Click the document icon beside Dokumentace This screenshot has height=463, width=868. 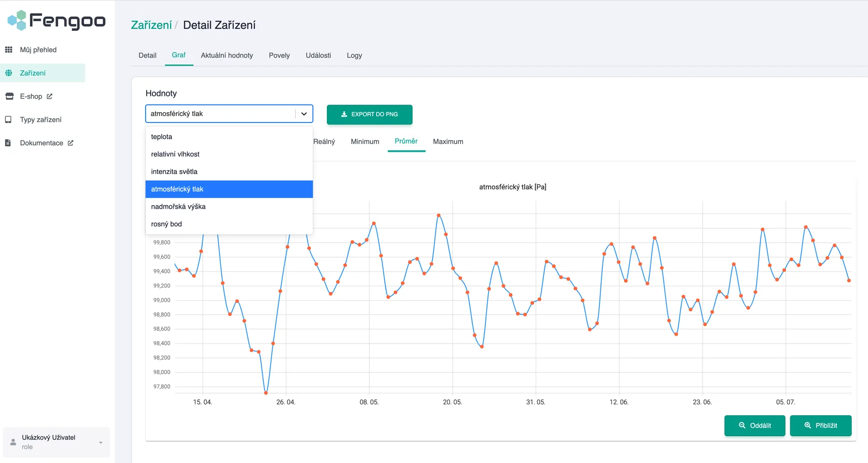point(8,143)
